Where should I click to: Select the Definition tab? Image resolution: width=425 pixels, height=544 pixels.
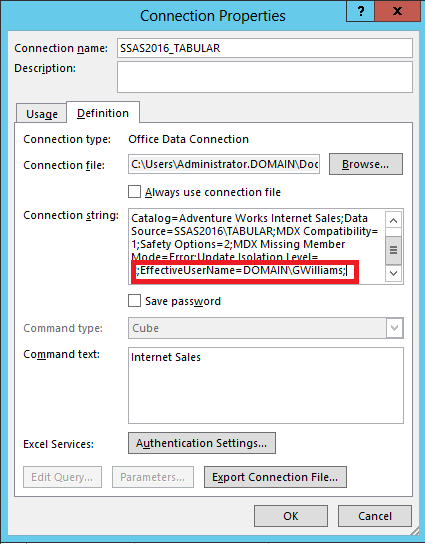pos(103,113)
